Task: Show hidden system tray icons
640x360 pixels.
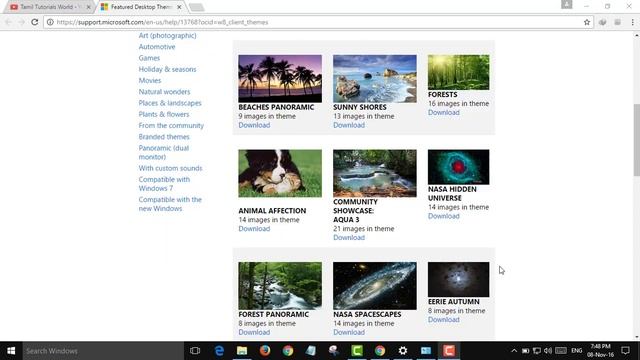Action: [514, 351]
